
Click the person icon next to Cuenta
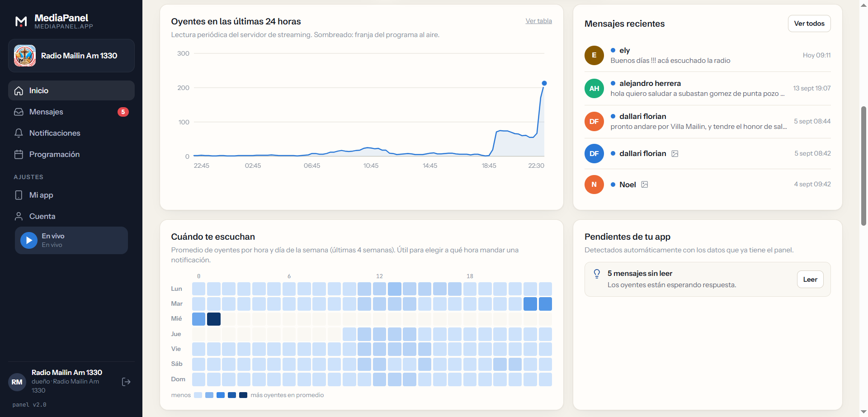click(x=19, y=216)
